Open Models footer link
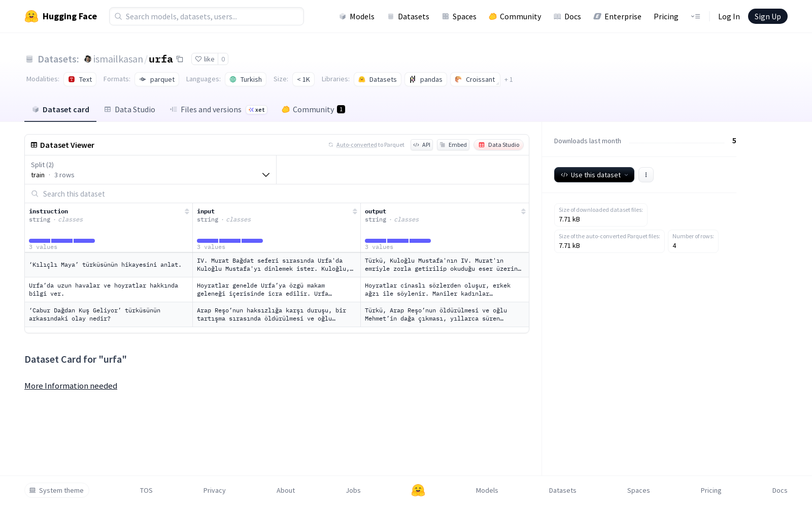The image size is (812, 508). (487, 490)
